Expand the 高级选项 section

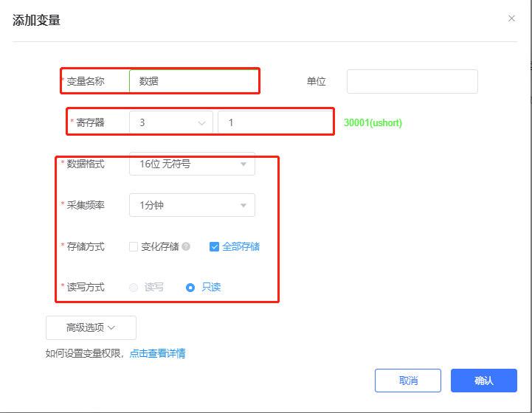[91, 327]
